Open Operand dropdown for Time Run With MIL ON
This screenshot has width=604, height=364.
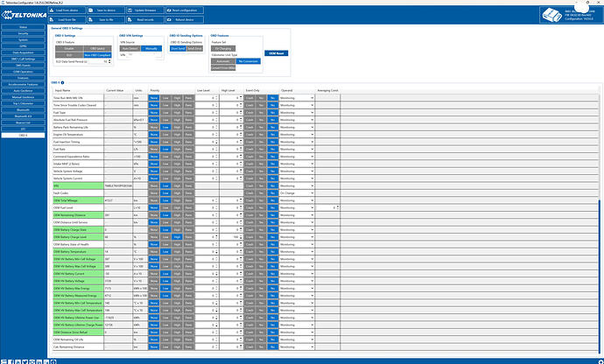297,98
